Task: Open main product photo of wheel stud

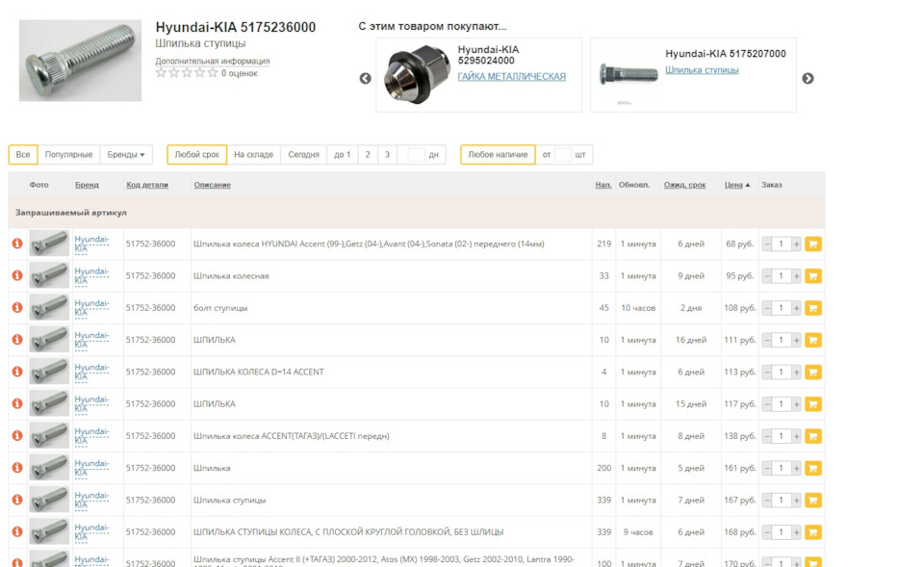Action: pyautogui.click(x=80, y=61)
